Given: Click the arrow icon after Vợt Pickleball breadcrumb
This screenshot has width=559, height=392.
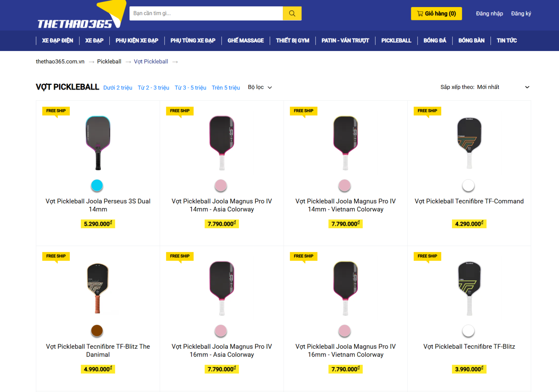Looking at the screenshot, I should (x=175, y=62).
